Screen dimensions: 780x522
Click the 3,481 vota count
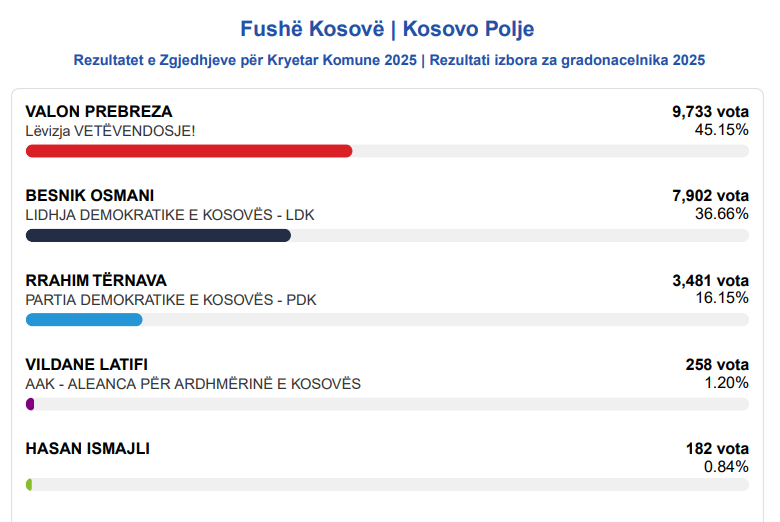click(x=710, y=280)
